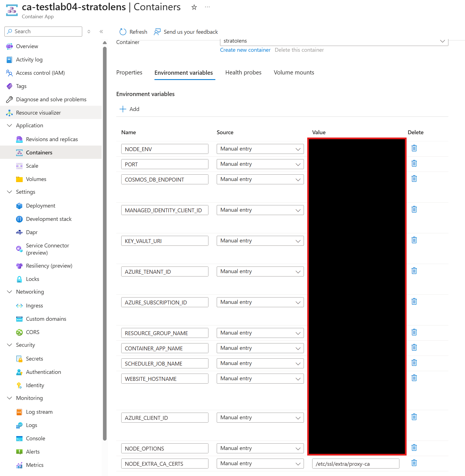Open Revisions and replicas

(x=52, y=139)
